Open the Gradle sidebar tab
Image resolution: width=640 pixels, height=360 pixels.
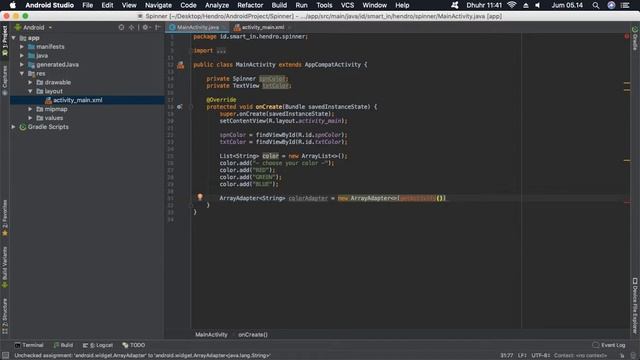click(635, 38)
